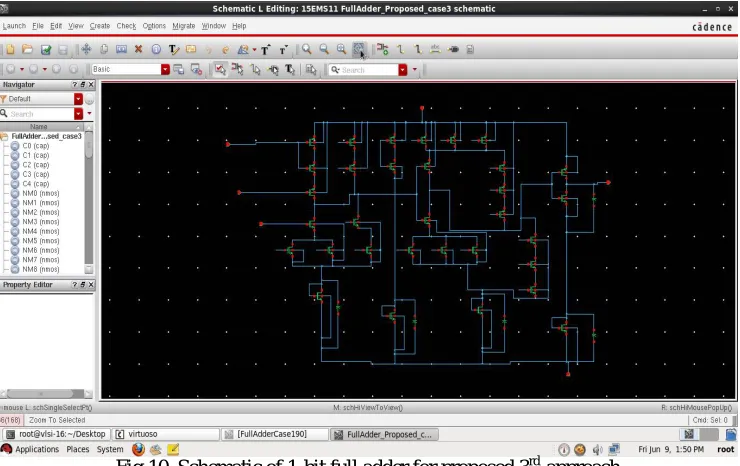
Task: Click the Zoom To Fit magnifier icon
Action: point(342,49)
